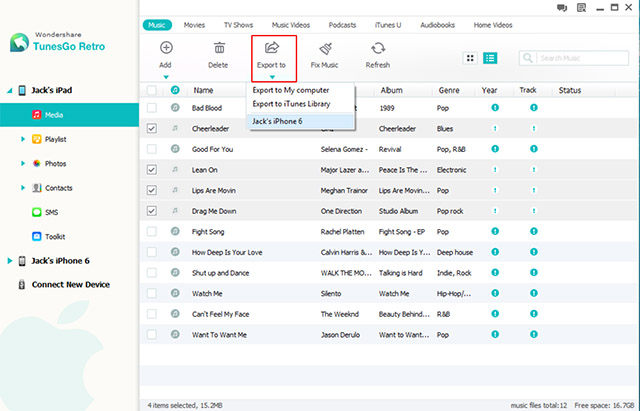Sort by the Genre column header
The image size is (640, 411).
click(x=449, y=90)
